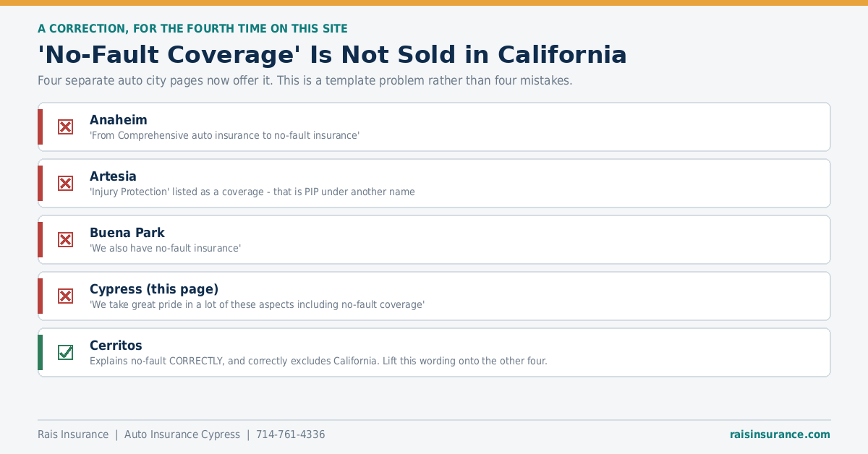
Task: Click the red X icon beside Anaheim
Action: point(65,127)
